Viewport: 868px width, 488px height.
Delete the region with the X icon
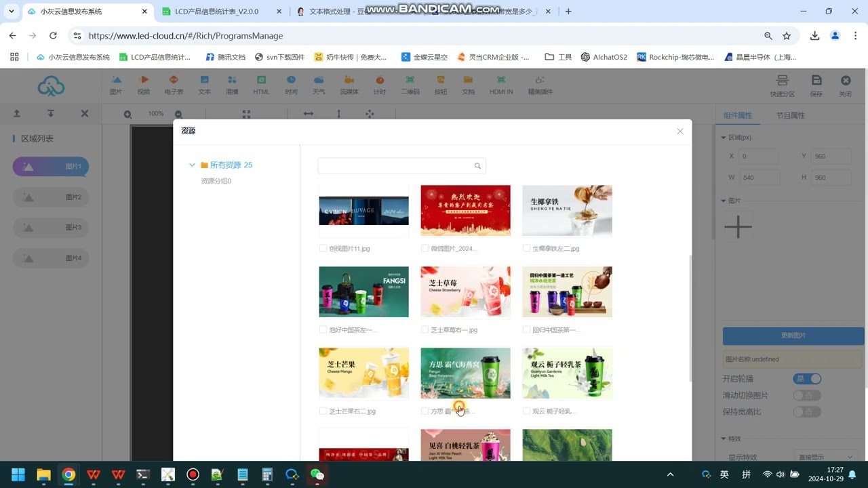coord(85,114)
